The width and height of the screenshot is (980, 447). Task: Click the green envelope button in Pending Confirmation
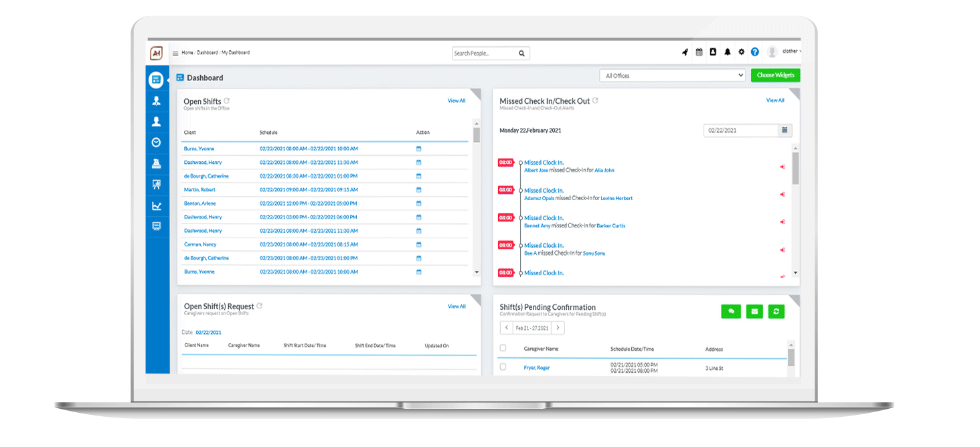coord(754,311)
